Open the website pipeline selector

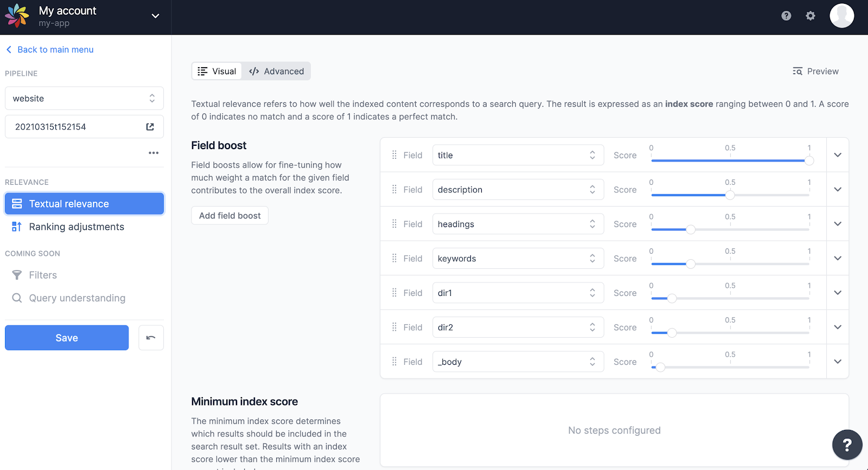tap(84, 99)
